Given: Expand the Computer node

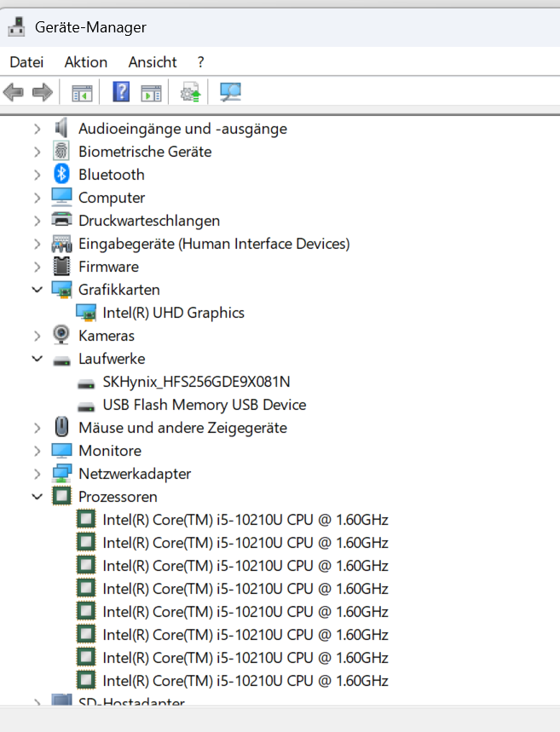Looking at the screenshot, I should click(37, 198).
